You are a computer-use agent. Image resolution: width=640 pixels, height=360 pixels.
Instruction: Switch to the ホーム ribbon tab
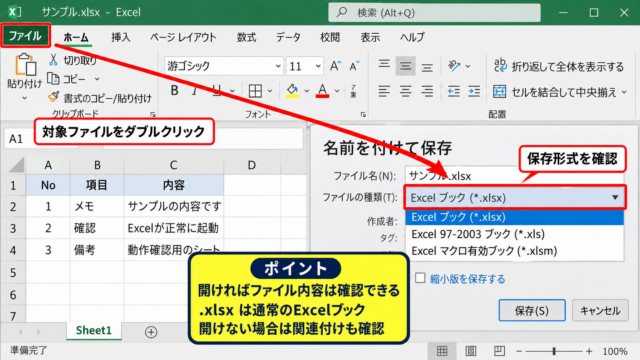[76, 37]
